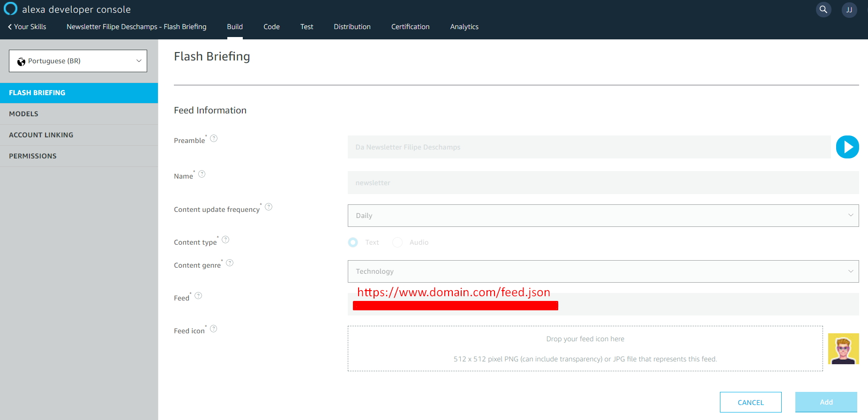This screenshot has width=868, height=420.
Task: Show help for Content update frequency
Action: pyautogui.click(x=269, y=207)
